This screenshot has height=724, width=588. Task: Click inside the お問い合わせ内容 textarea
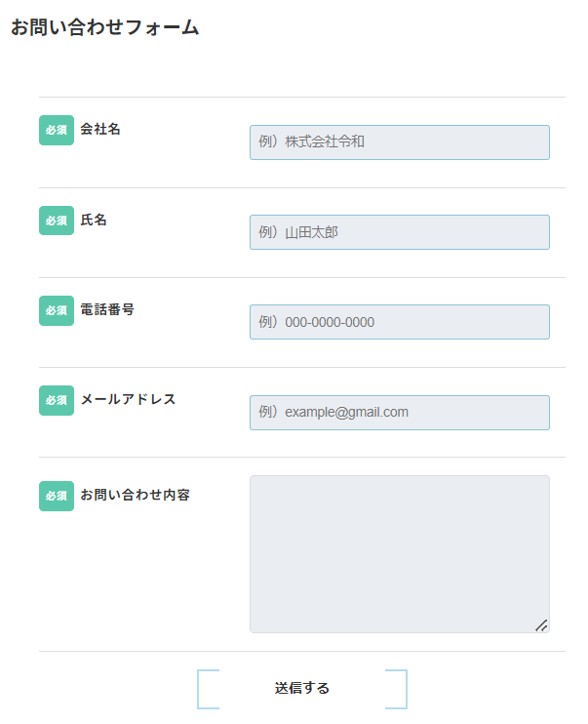399,553
